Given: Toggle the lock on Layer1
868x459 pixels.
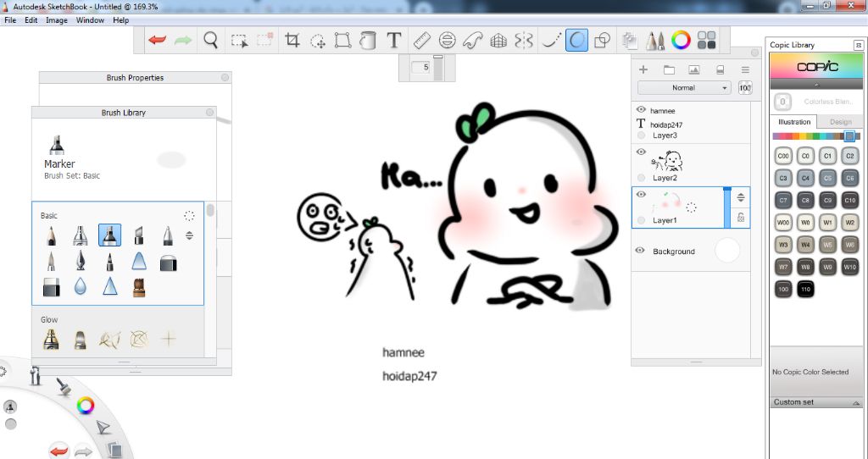Looking at the screenshot, I should click(x=741, y=218).
